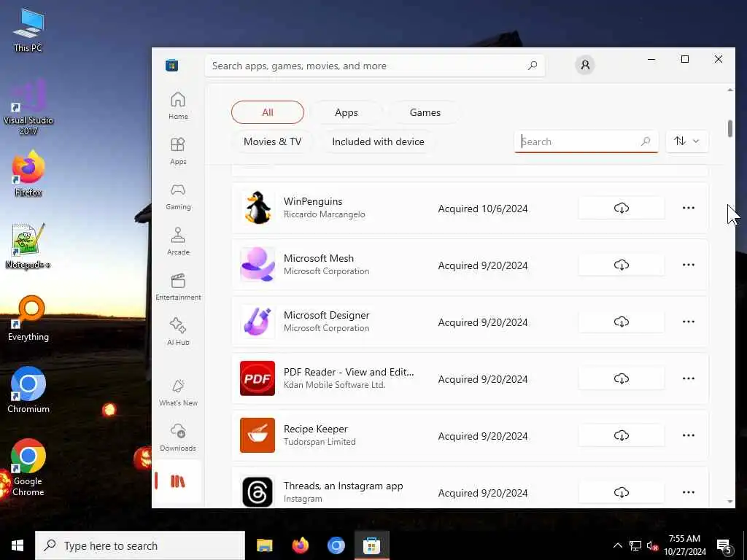Screen dimensions: 747x560
Task: Download Microsoft Designer with cloud button
Action: point(622,322)
